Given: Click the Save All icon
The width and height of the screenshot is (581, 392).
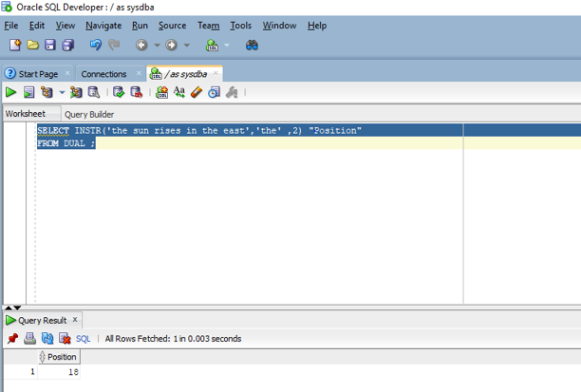Looking at the screenshot, I should (68, 45).
